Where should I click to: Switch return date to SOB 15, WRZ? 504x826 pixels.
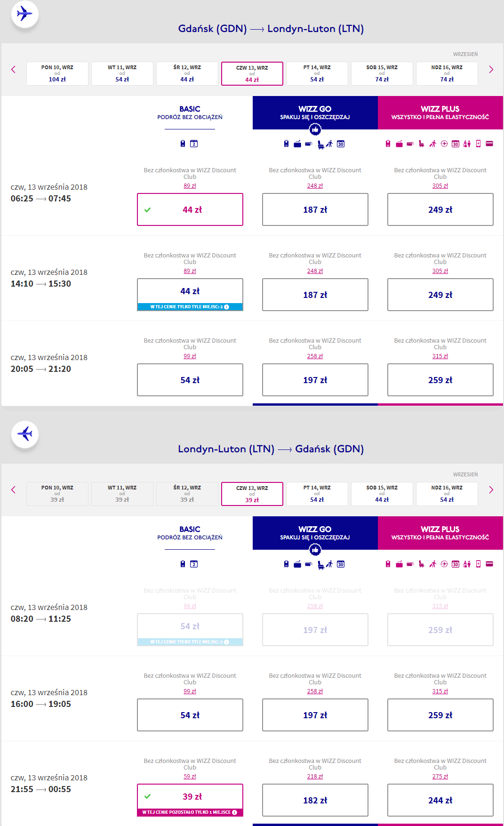tap(382, 494)
